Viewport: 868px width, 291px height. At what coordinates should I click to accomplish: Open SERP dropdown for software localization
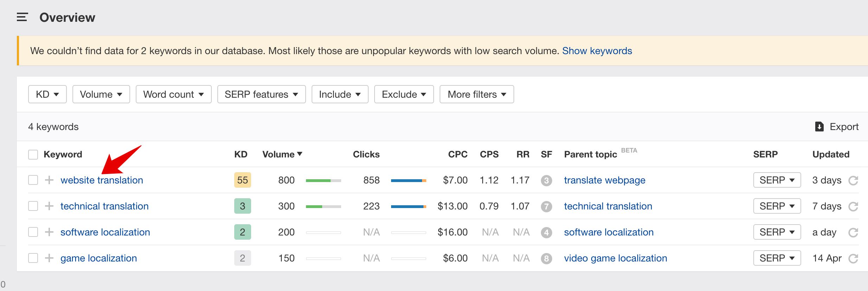point(777,232)
